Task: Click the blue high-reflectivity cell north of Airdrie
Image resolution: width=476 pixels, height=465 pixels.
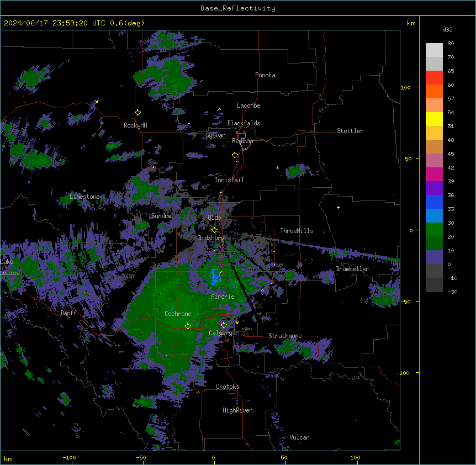Action: 215,277
